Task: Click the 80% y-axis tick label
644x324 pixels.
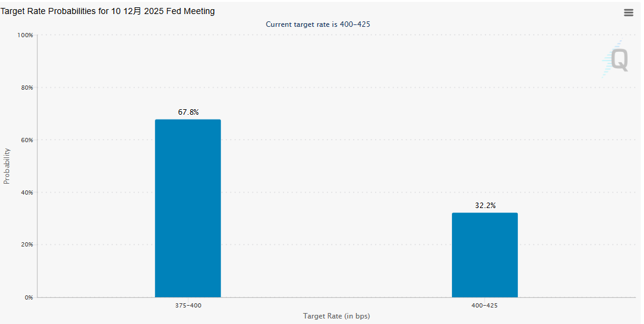Action: pyautogui.click(x=26, y=88)
